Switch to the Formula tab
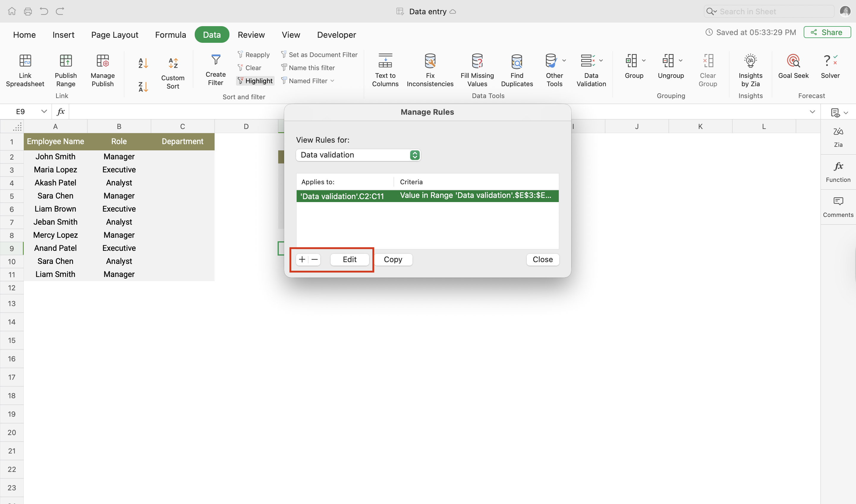This screenshot has width=856, height=504. tap(170, 35)
